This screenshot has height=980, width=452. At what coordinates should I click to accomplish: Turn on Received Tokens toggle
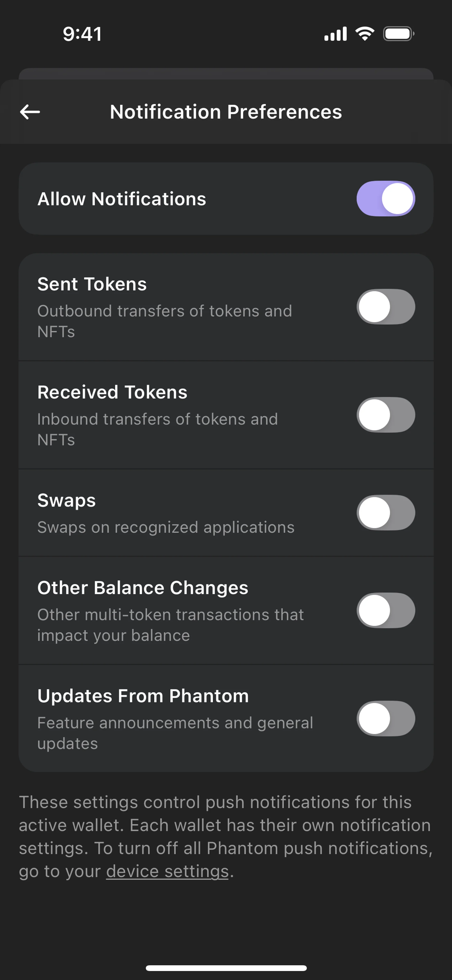pos(385,415)
